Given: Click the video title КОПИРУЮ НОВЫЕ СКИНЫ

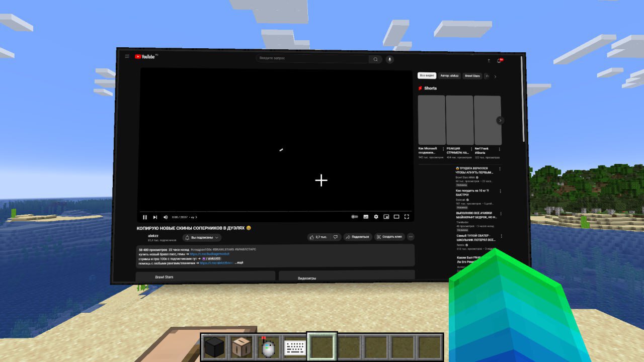Looking at the screenshot, I should tap(194, 228).
